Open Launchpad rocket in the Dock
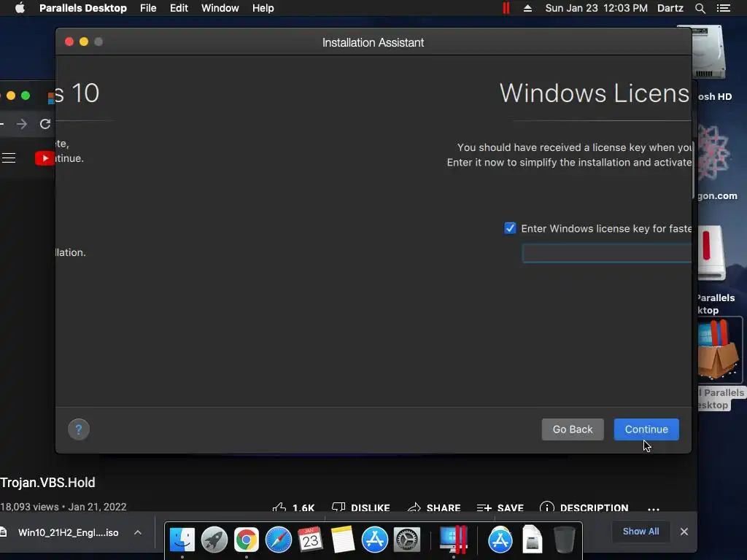 214,540
